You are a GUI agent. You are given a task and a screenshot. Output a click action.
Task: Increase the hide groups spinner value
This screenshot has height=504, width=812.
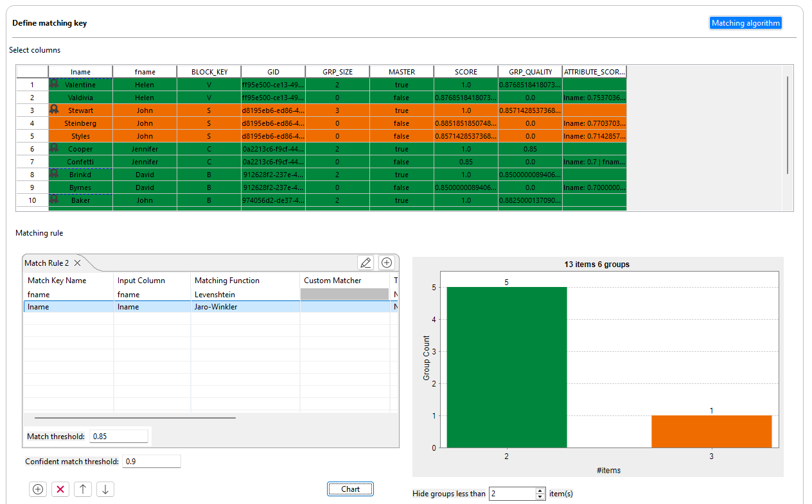pos(540,491)
